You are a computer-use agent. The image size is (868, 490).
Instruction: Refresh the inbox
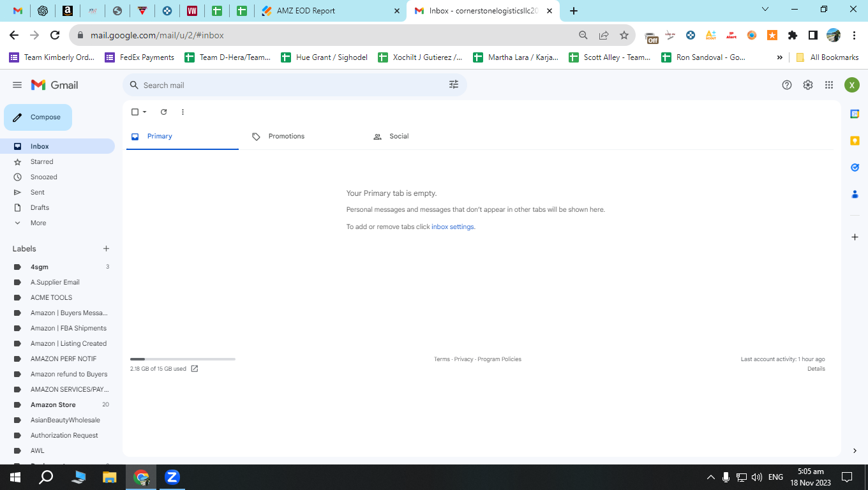(x=163, y=112)
